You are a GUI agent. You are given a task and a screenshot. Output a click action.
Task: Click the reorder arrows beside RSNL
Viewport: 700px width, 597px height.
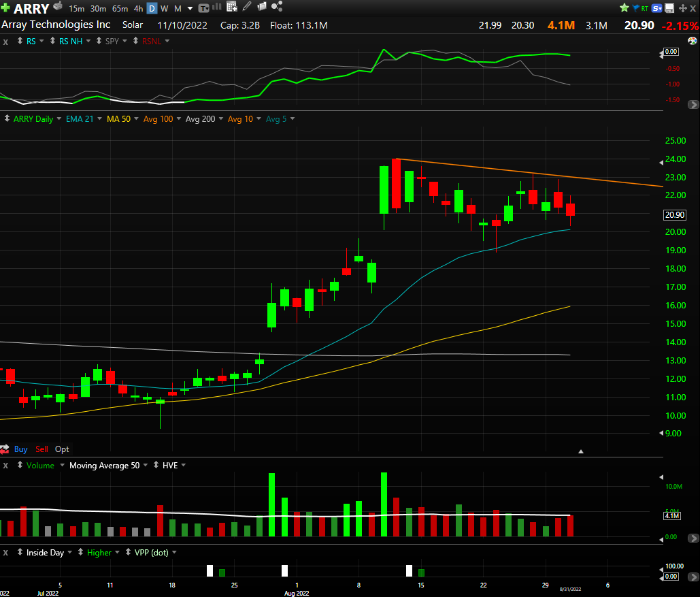tap(136, 41)
